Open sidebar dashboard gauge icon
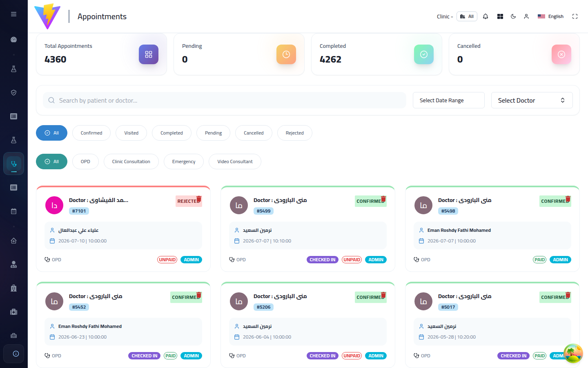 pos(13,40)
